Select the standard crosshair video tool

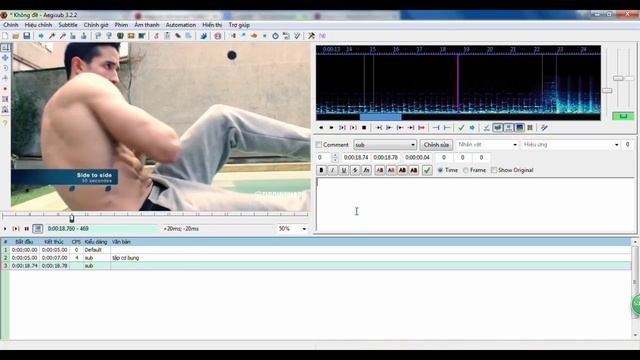5,48
